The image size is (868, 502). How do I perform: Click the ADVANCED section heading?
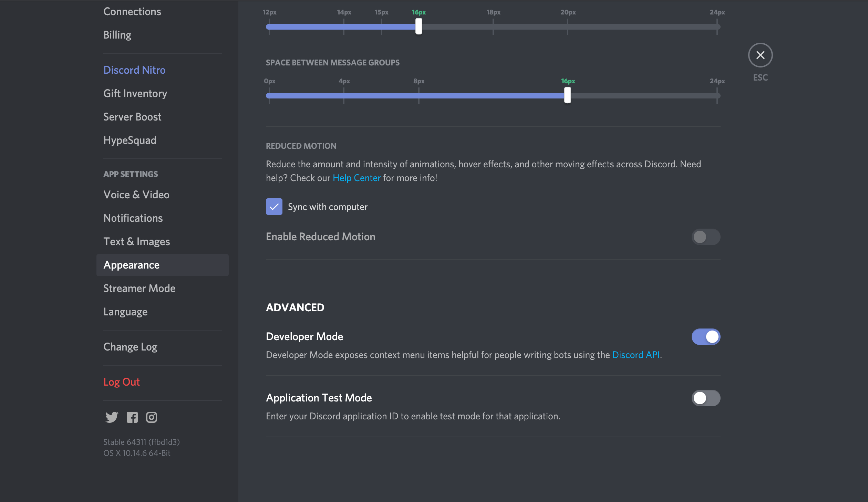[x=295, y=307]
